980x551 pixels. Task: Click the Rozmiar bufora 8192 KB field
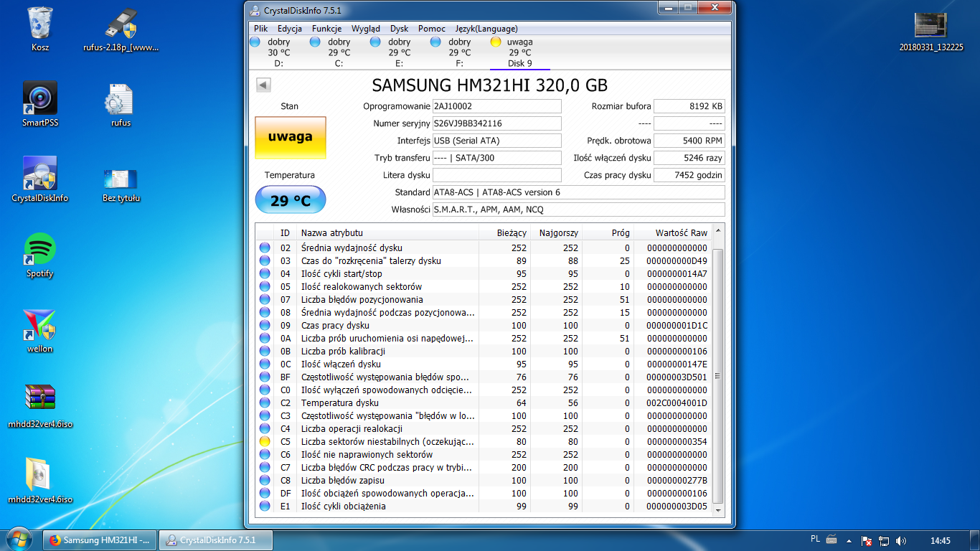689,106
